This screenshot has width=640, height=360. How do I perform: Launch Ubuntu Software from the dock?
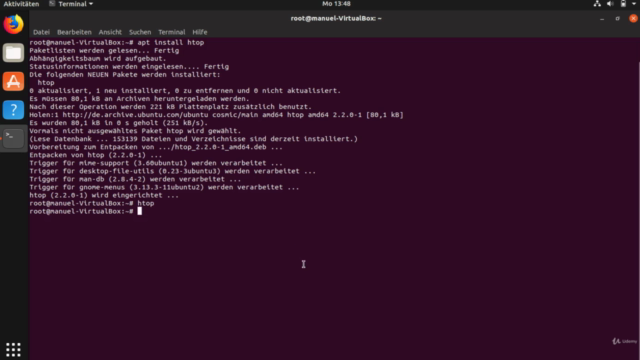click(x=13, y=81)
